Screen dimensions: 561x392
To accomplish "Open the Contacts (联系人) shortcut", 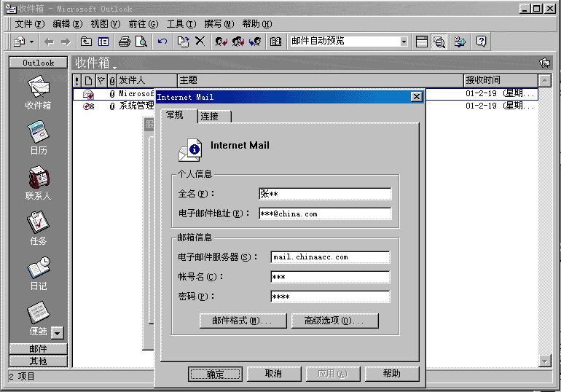I will (x=39, y=183).
